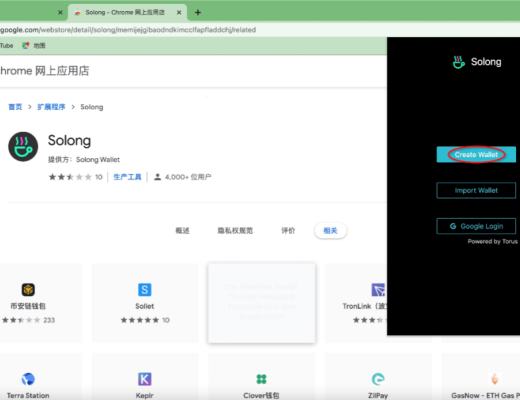Viewport: 520px width, 400px height.
Task: Click the Solong extension coffee cup icon
Action: [23, 147]
